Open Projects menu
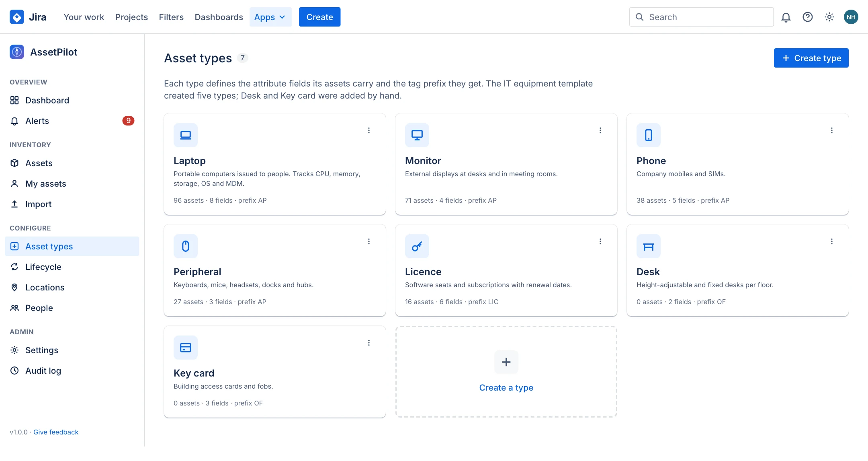This screenshot has width=868, height=461. pyautogui.click(x=131, y=17)
